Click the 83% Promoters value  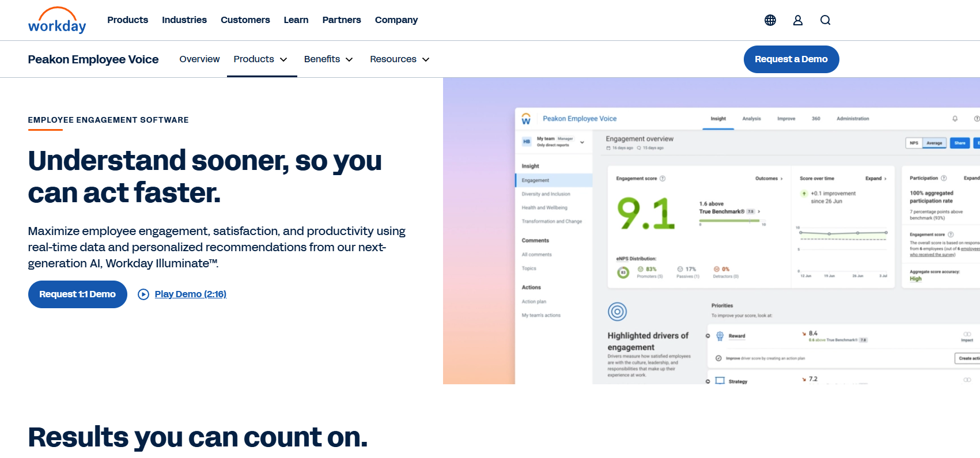point(651,269)
